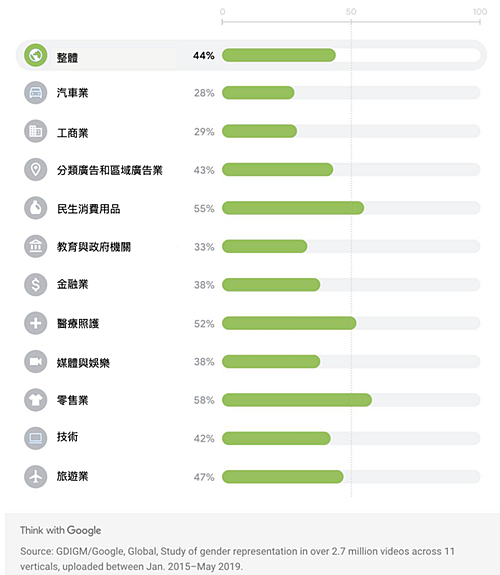The height and width of the screenshot is (575, 500).
Task: Click the 44% green bar for 整體
Action: click(279, 55)
